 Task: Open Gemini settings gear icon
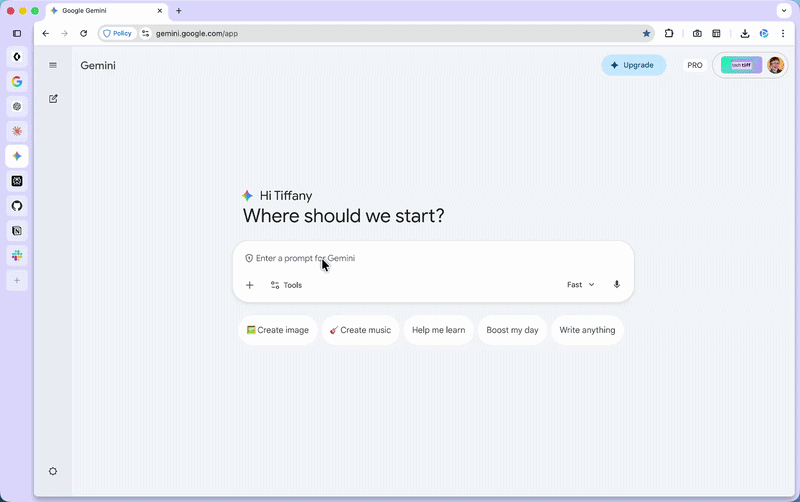(x=53, y=471)
